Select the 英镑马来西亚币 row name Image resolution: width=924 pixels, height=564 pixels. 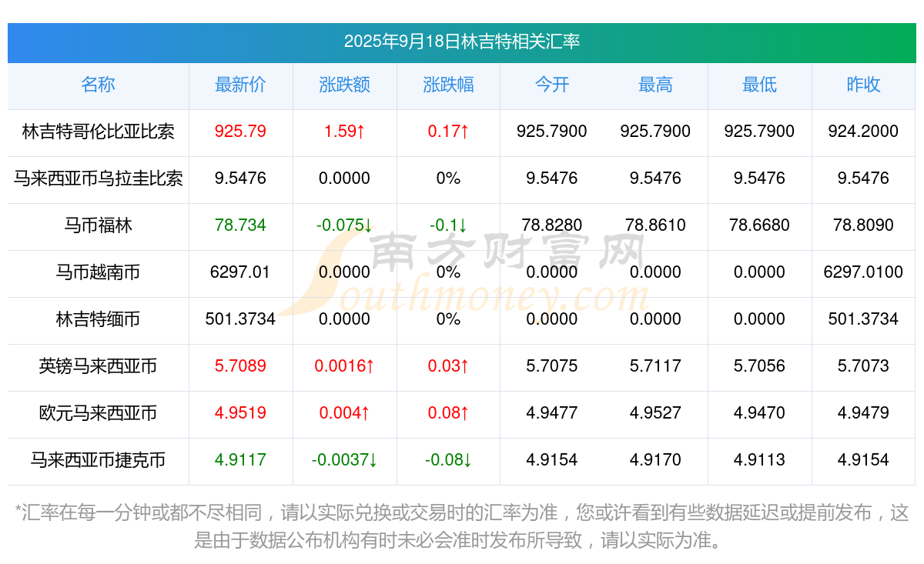pos(98,366)
